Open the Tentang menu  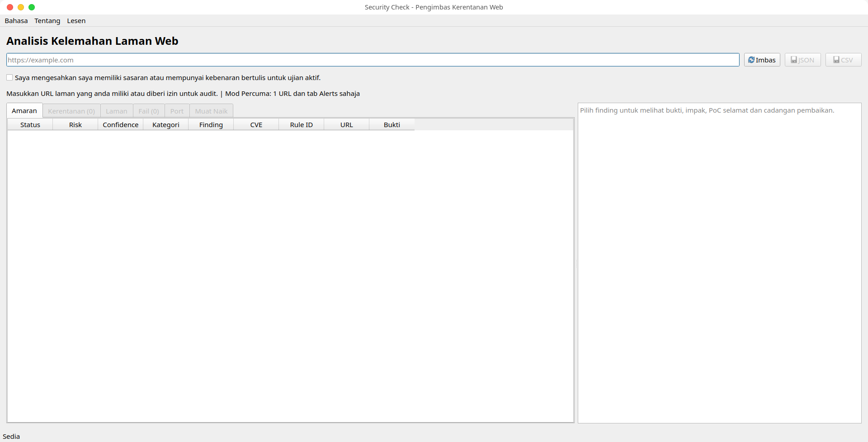tap(47, 21)
